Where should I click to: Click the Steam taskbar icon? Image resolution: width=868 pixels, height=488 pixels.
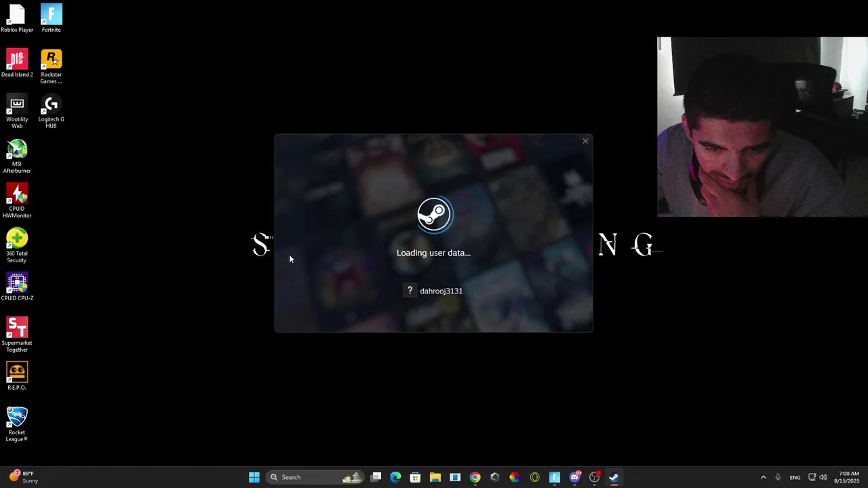614,477
